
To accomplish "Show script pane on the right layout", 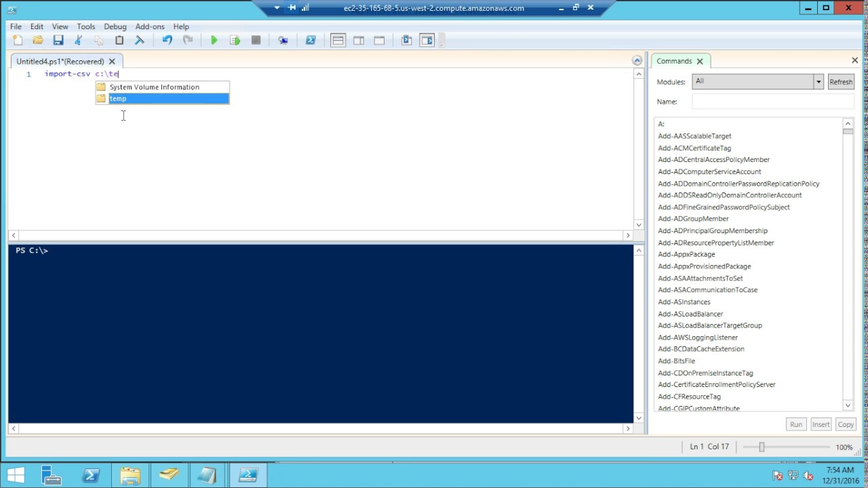I will click(359, 41).
